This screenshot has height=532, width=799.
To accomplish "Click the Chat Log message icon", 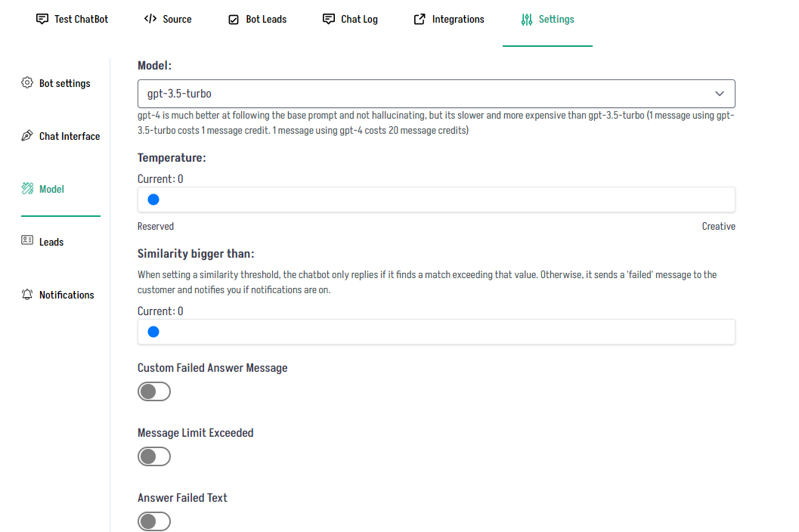I will click(x=329, y=19).
